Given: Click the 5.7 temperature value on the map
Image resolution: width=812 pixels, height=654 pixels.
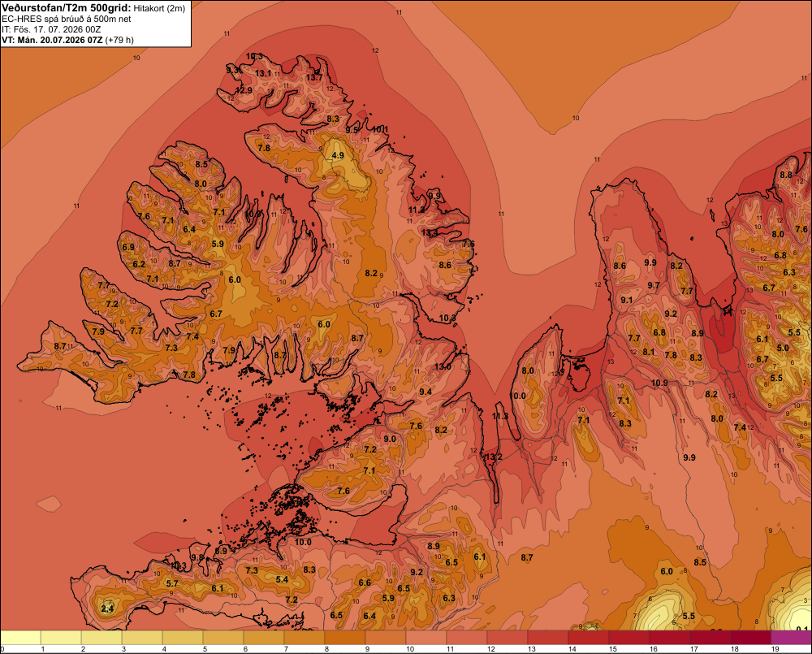Looking at the screenshot, I should (x=172, y=583).
